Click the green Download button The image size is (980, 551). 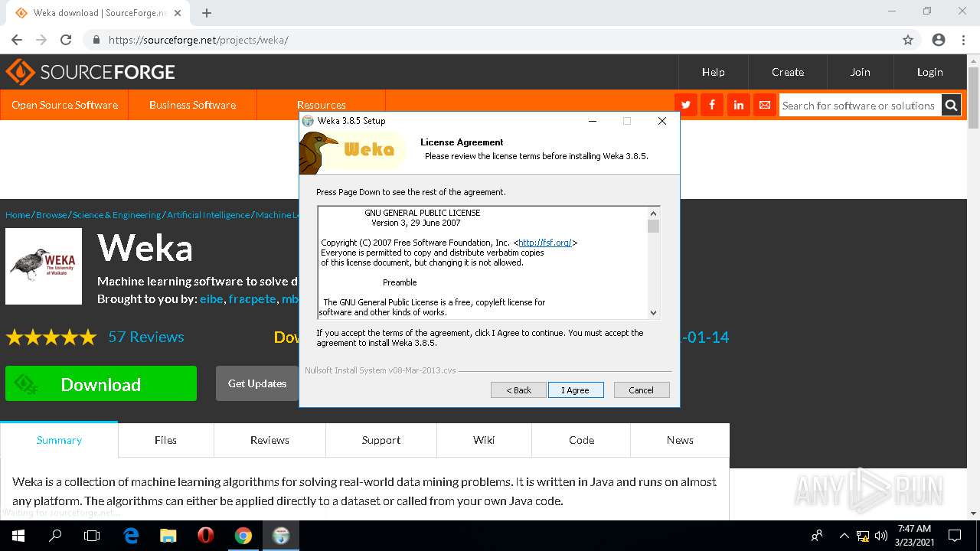(x=101, y=383)
